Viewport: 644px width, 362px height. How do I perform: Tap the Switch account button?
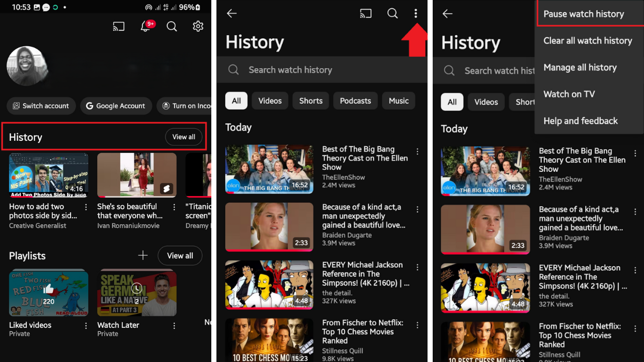point(41,106)
